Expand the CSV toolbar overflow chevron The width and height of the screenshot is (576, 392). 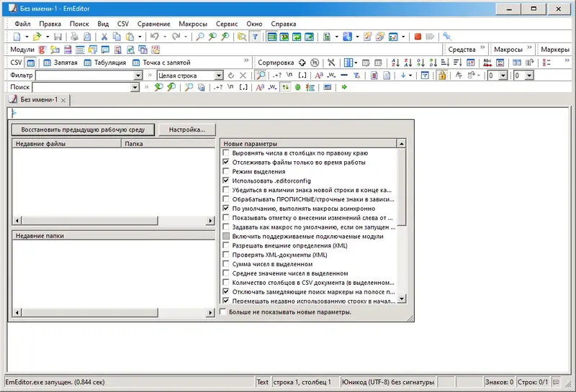pos(246,60)
